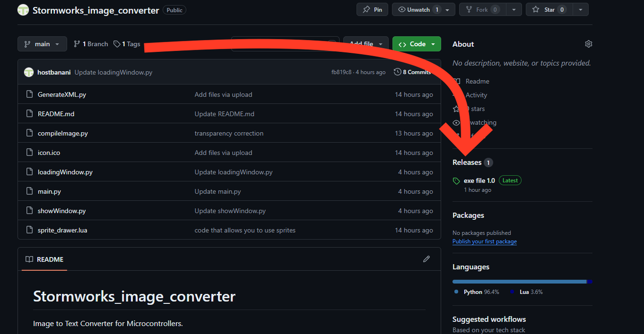The height and width of the screenshot is (334, 644).
Task: Click the '14 hours ago' time for GenerateXML.py
Action: pos(414,95)
